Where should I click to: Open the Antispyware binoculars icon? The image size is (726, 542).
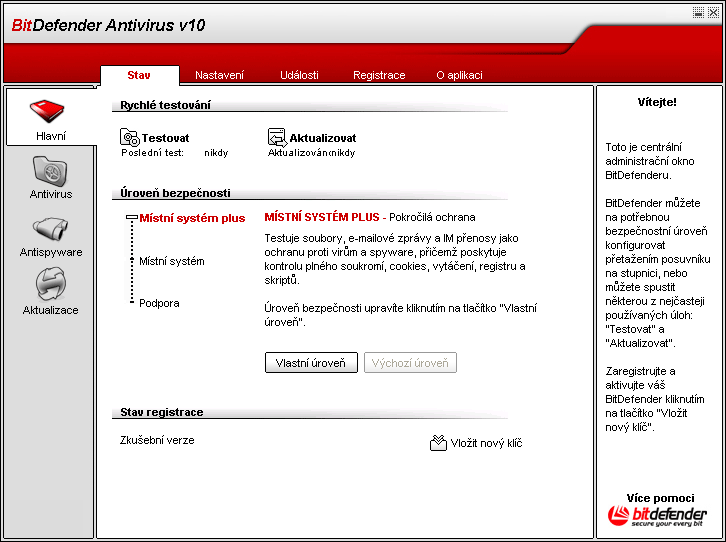tap(50, 229)
